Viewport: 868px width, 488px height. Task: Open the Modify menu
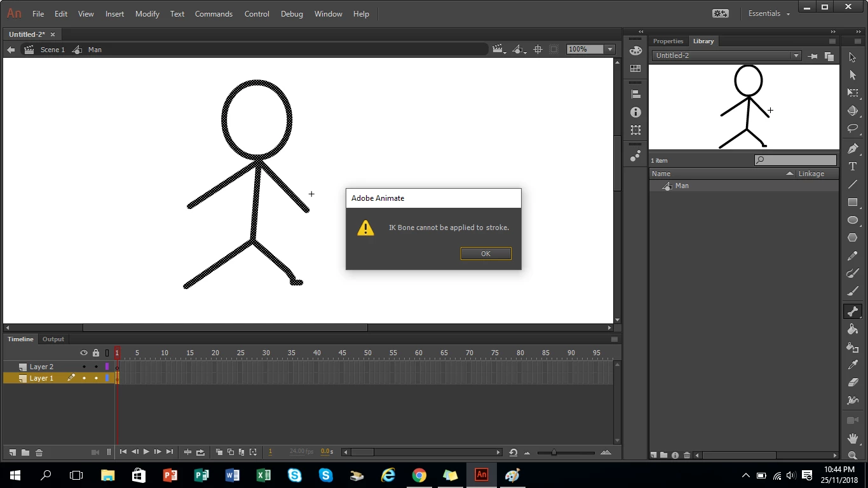(x=147, y=13)
